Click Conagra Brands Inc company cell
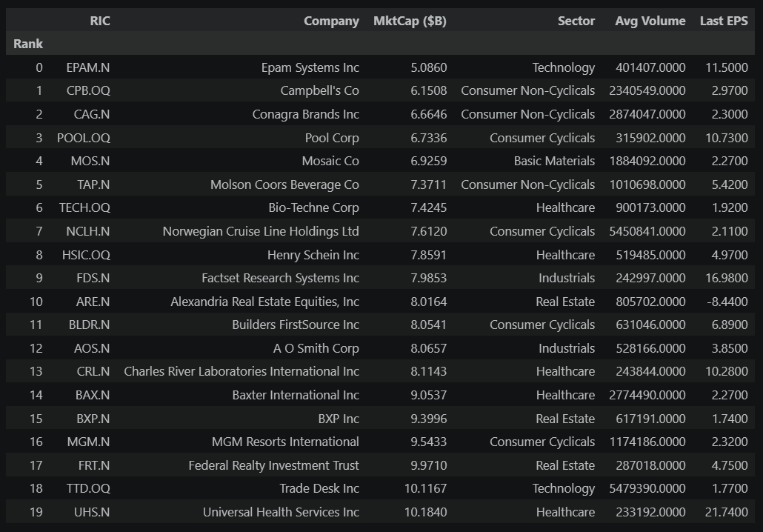The image size is (763, 532). (306, 114)
